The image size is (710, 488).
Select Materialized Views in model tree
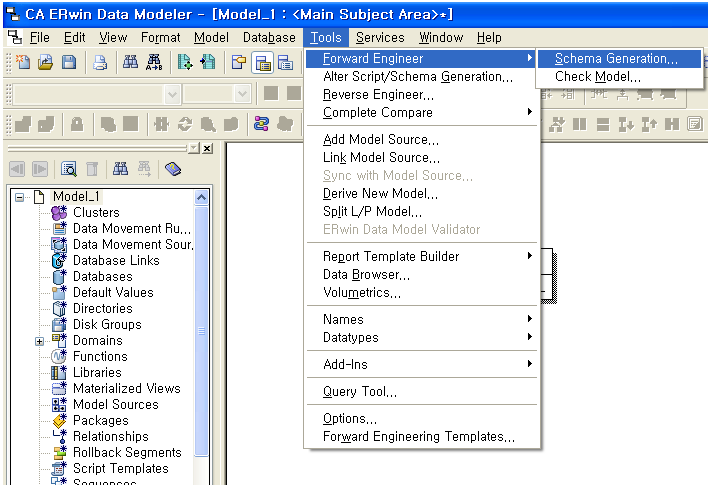click(x=127, y=388)
